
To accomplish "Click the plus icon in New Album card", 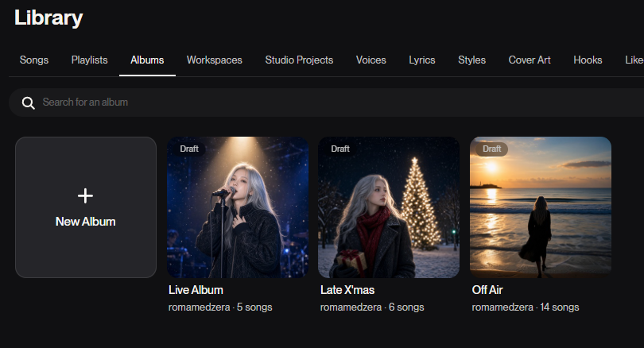I will tap(85, 195).
